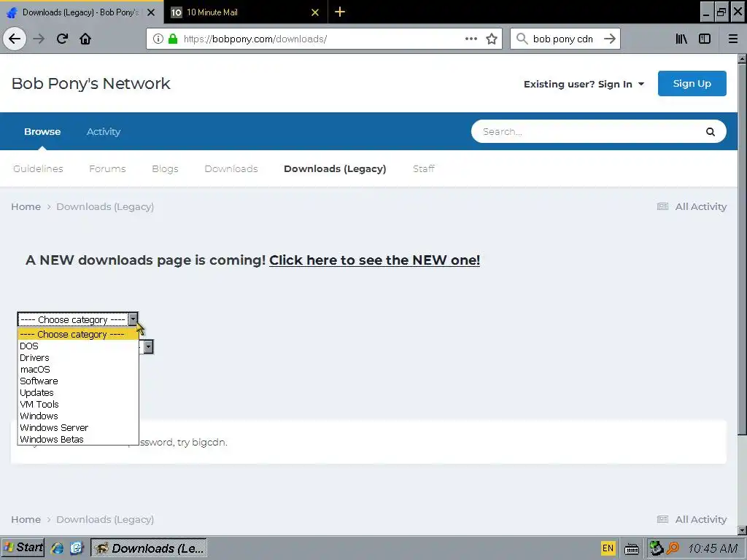Click the EN language indicator in tray

click(608, 548)
